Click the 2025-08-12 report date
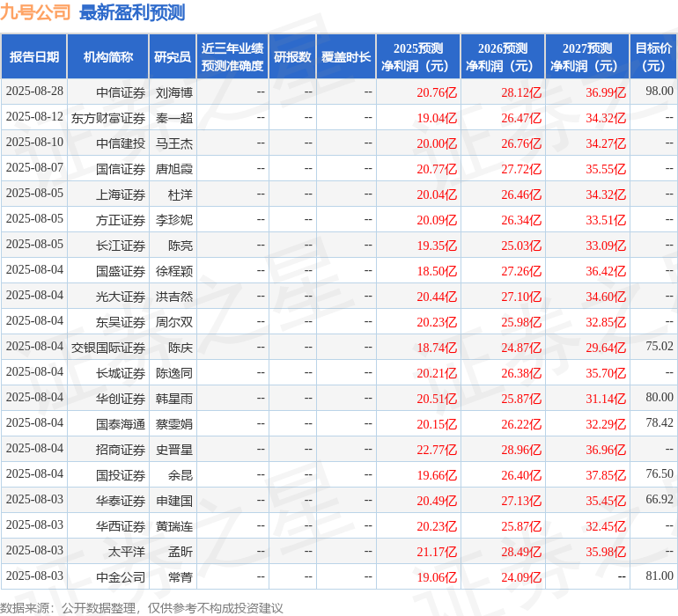678x616 pixels. pyautogui.click(x=34, y=117)
